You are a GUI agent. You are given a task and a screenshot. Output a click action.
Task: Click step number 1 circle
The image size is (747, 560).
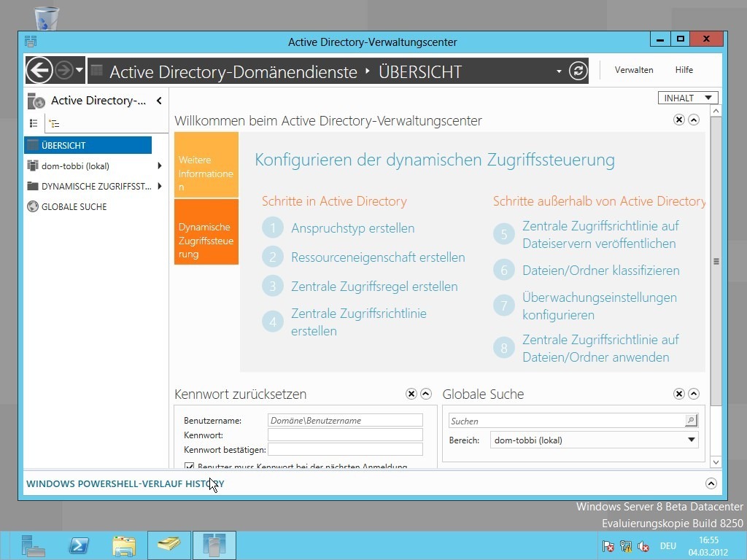[273, 228]
